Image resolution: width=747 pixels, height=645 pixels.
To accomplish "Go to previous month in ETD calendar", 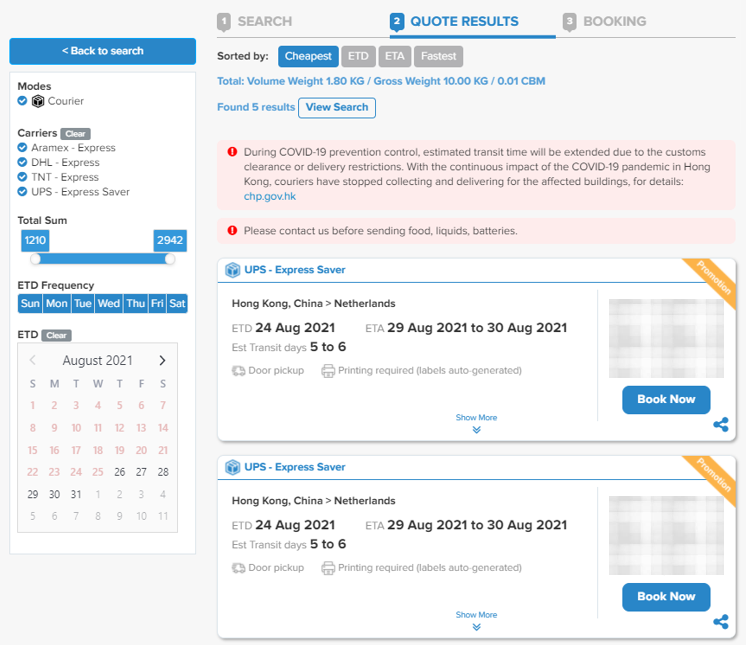I will [32, 360].
